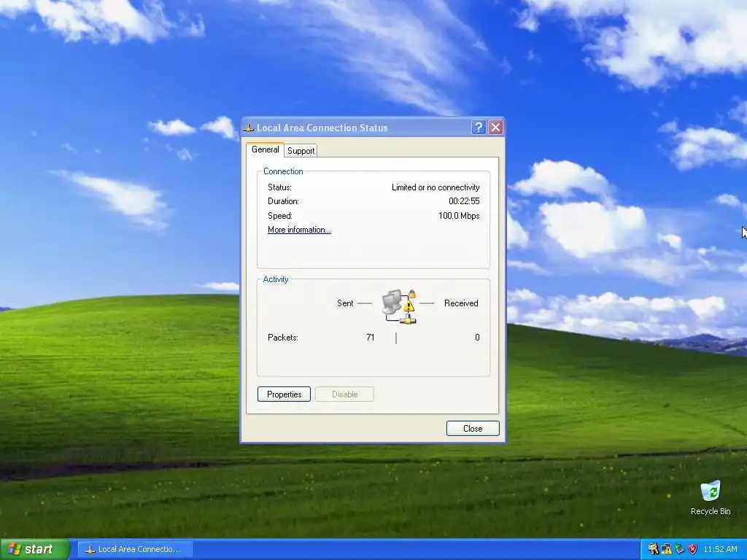Image resolution: width=747 pixels, height=560 pixels.
Task: Click the 'Packets:' label
Action: pyautogui.click(x=283, y=337)
